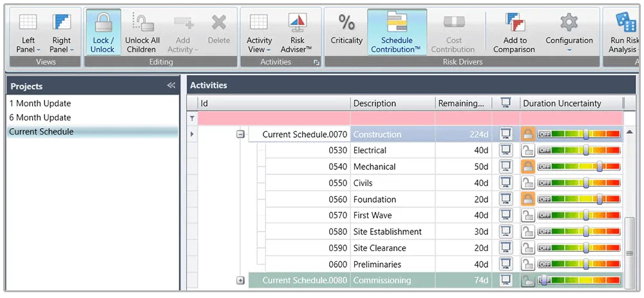Screen dimensions: 644x298
Task: Toggle the lock on Preliminaries row
Action: tap(528, 264)
